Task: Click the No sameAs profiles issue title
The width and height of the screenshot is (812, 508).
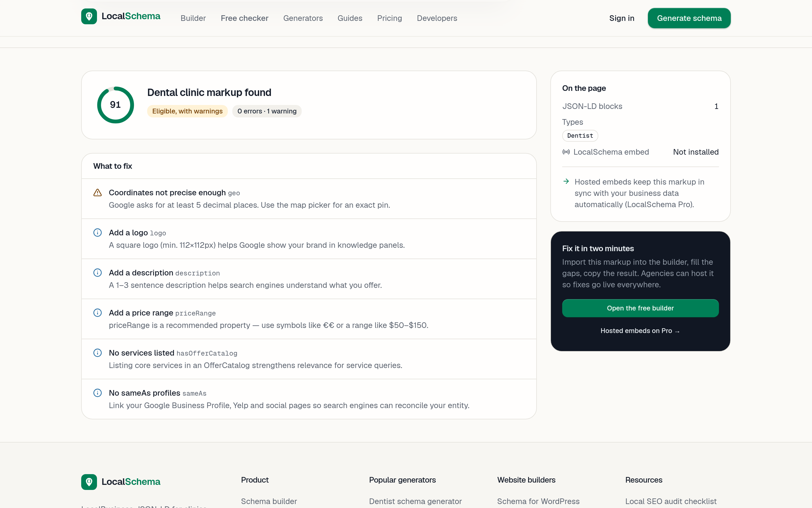Action: tap(144, 393)
